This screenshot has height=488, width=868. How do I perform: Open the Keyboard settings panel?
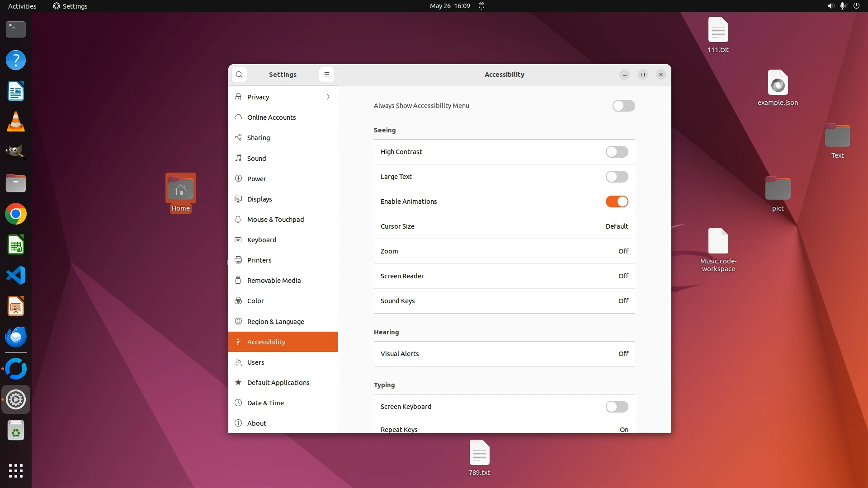click(x=261, y=240)
